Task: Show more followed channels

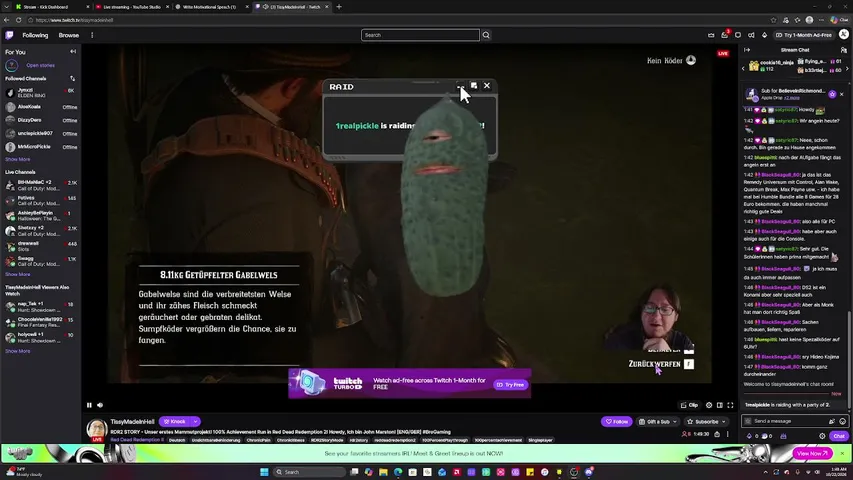Action: tap(17, 159)
